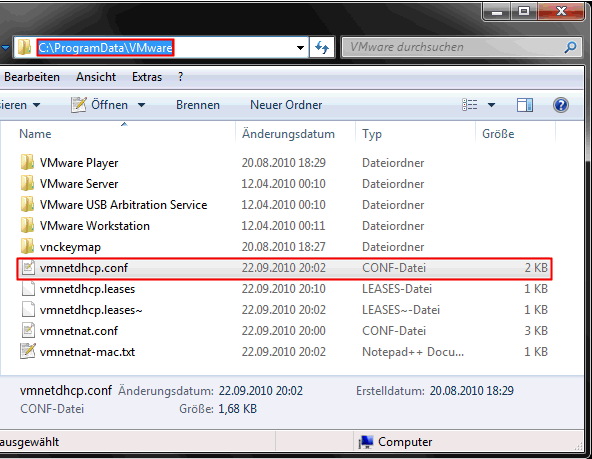This screenshot has height=459, width=592.
Task: Click the vmnetnat.conf file icon
Action: coord(28,331)
